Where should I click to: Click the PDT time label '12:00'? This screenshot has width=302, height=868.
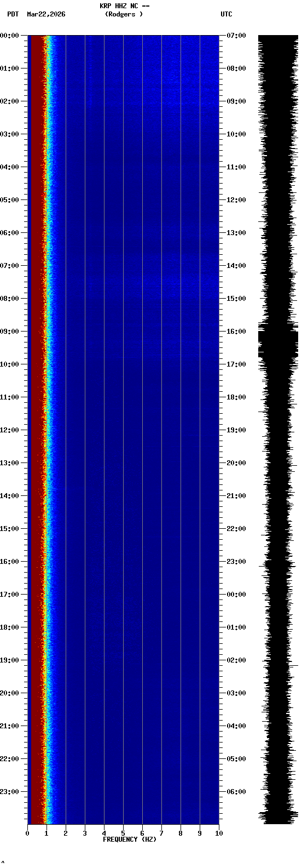click(9, 430)
